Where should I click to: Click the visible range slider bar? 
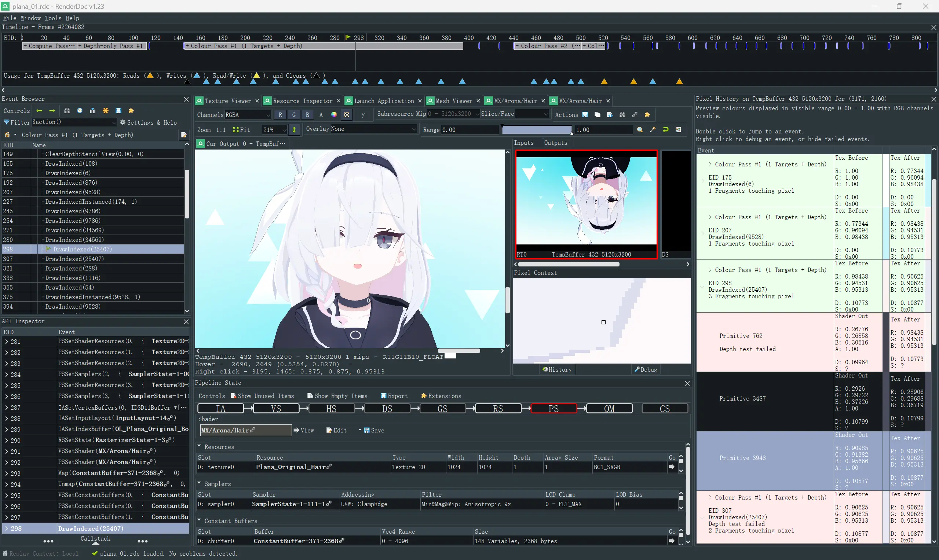point(537,130)
